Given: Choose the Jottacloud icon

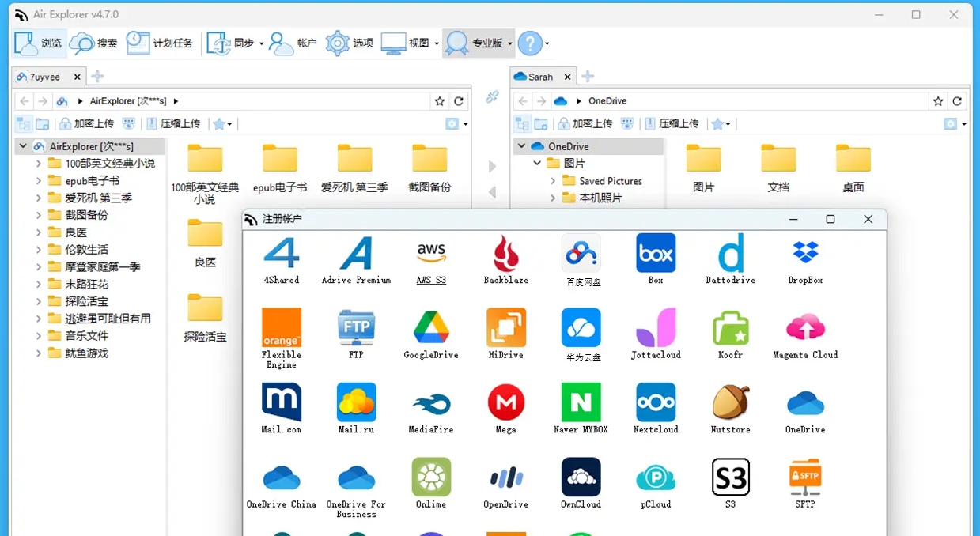Looking at the screenshot, I should 656,327.
